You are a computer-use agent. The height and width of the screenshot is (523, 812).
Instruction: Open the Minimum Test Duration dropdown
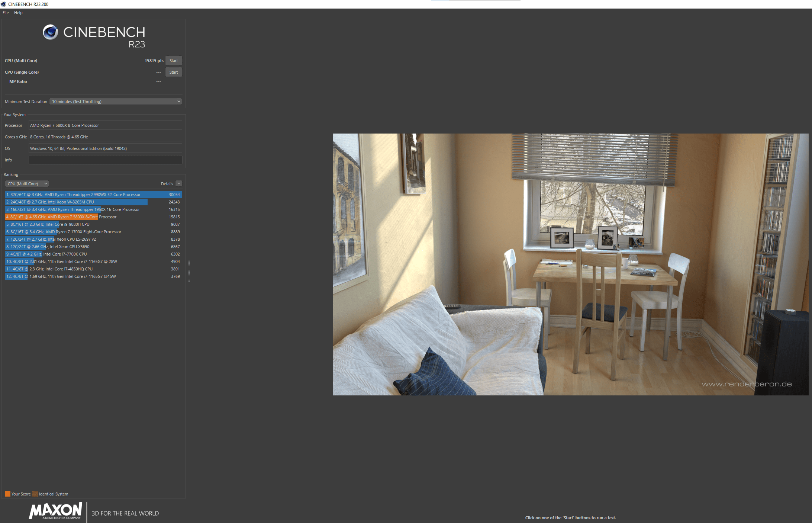coord(116,102)
